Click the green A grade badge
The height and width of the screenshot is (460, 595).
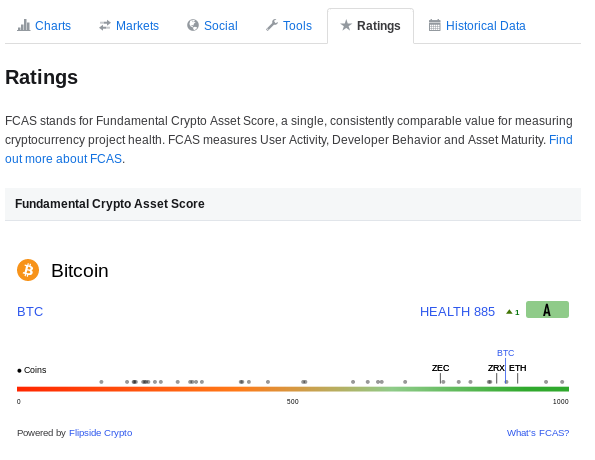coord(547,310)
